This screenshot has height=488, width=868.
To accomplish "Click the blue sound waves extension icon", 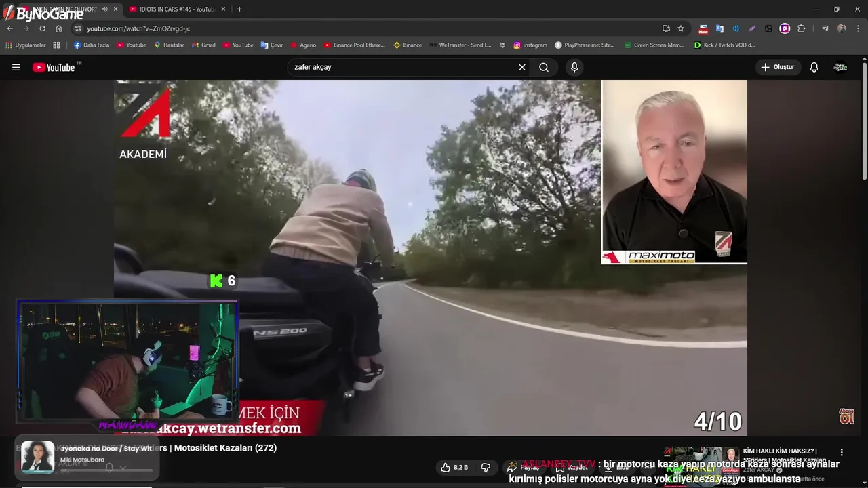I will pyautogui.click(x=736, y=28).
